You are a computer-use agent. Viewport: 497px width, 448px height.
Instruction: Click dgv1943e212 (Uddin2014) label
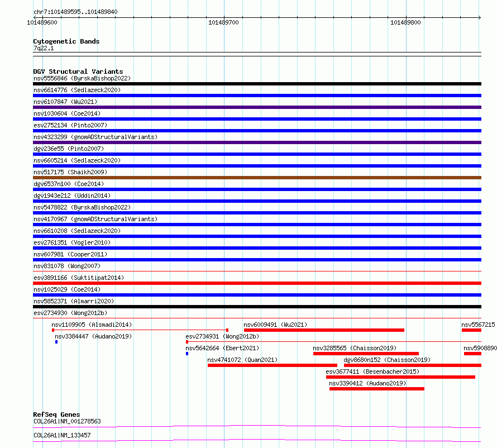(72, 196)
